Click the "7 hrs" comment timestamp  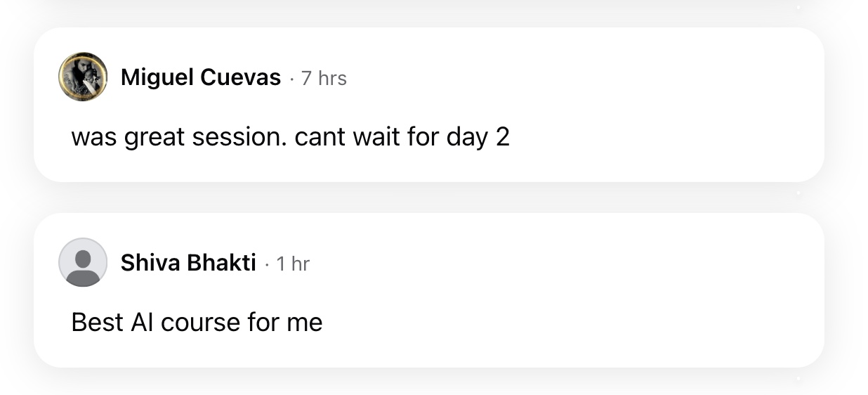point(324,78)
